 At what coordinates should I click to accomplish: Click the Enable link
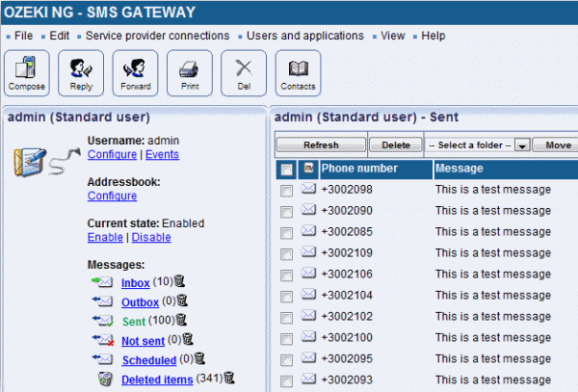105,237
